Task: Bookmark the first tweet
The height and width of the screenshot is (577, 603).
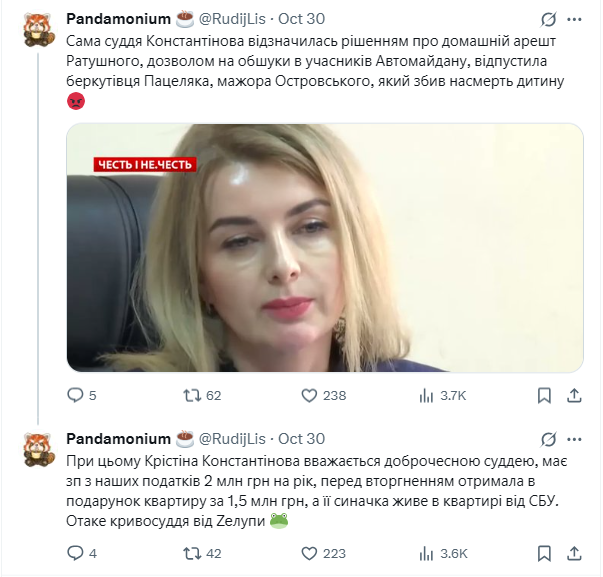Action: (x=544, y=395)
